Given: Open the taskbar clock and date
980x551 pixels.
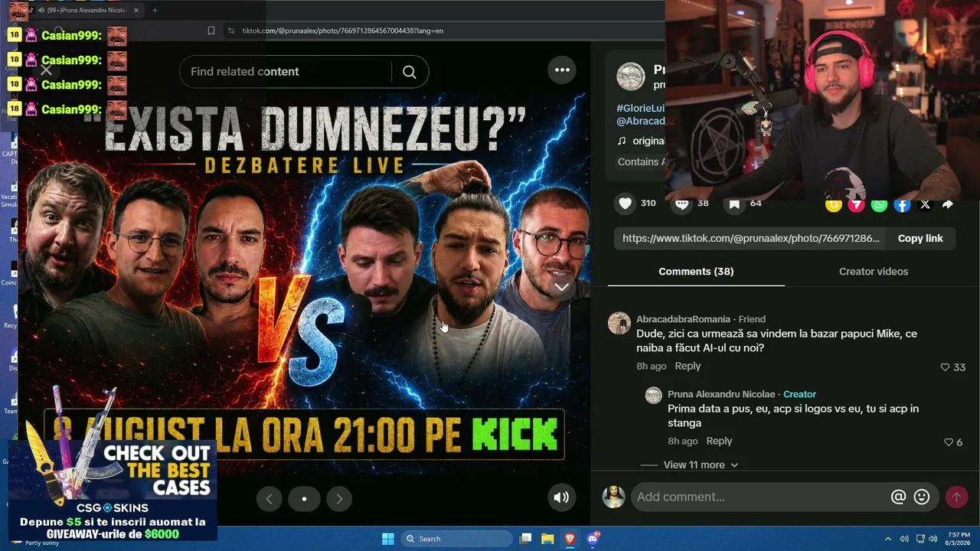Looking at the screenshot, I should [x=959, y=539].
